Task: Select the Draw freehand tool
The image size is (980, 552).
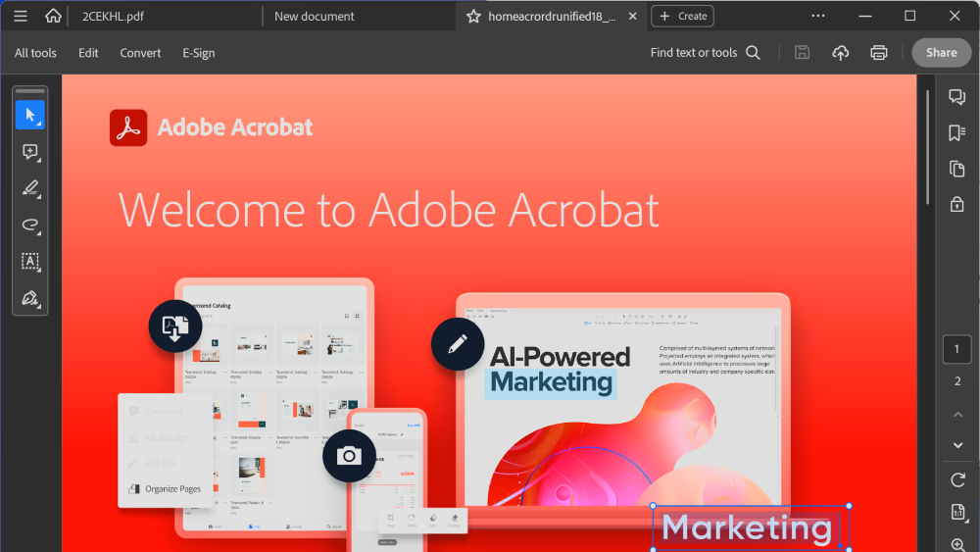Action: (30, 226)
